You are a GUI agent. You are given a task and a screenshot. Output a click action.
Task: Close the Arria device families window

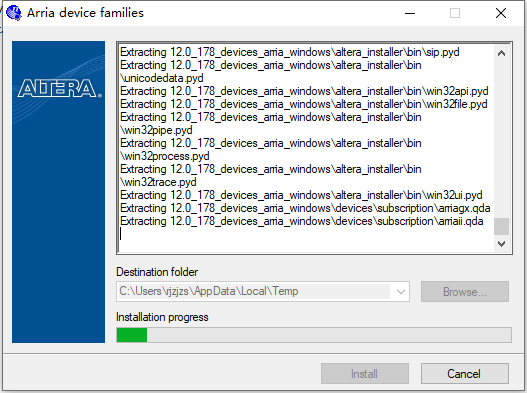(501, 13)
